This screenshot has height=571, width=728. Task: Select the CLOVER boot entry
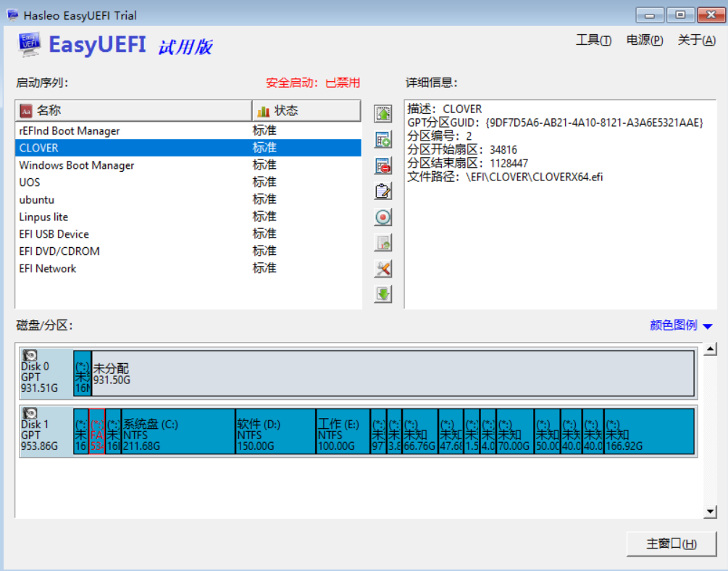click(188, 148)
